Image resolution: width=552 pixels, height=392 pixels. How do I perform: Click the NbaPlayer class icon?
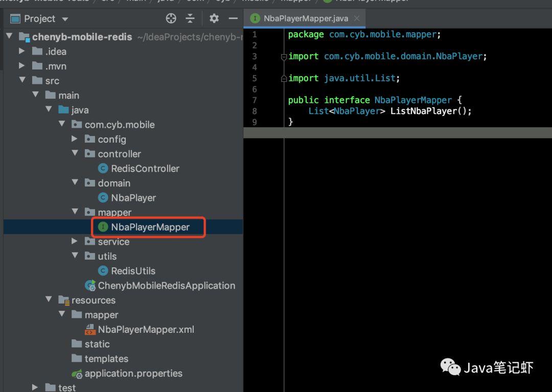(x=103, y=198)
